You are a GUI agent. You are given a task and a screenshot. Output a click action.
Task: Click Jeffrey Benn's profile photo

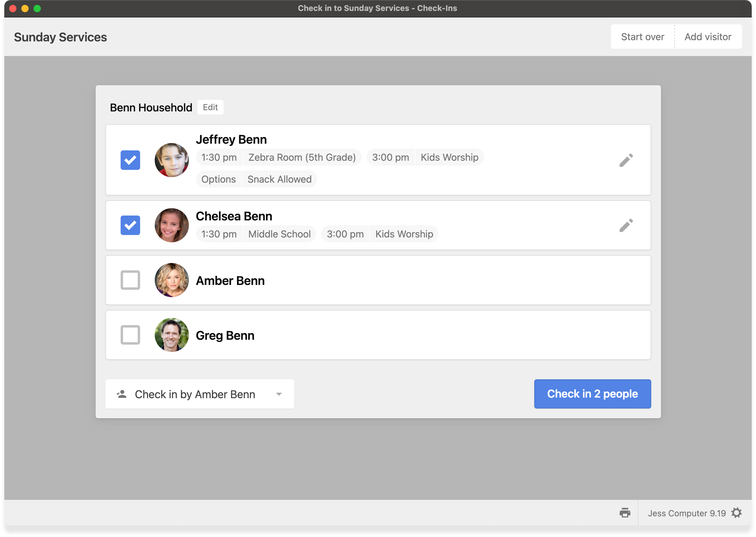(x=172, y=160)
